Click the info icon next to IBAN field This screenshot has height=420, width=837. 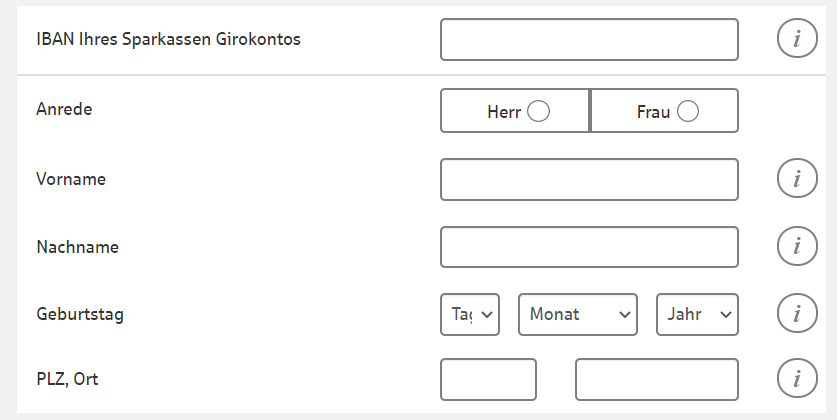(797, 39)
